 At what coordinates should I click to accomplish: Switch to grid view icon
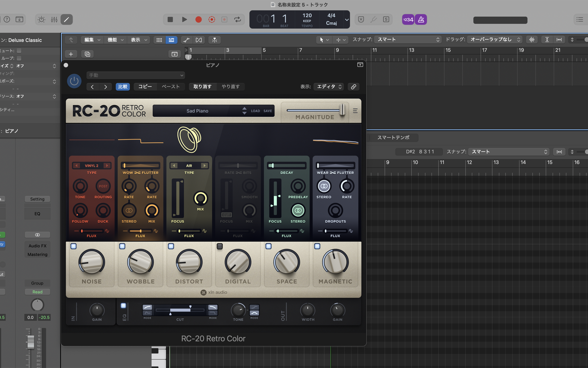point(159,40)
